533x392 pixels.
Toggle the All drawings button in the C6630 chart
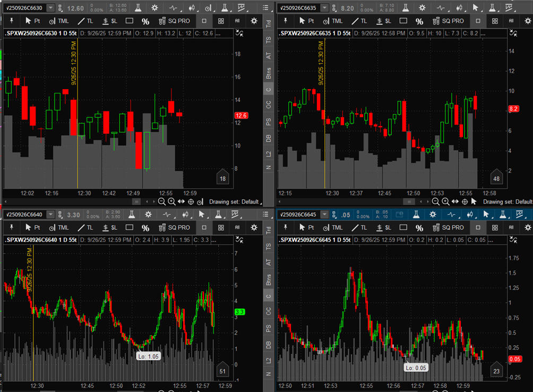(237, 21)
